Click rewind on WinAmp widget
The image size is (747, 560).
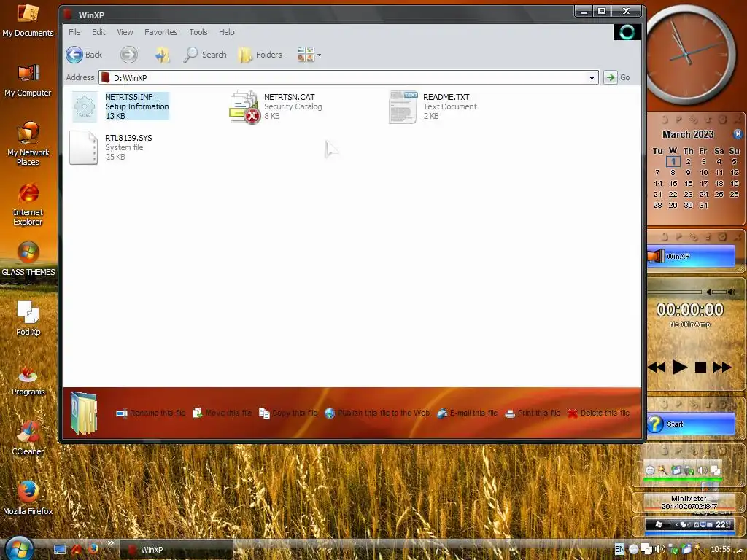pos(657,367)
